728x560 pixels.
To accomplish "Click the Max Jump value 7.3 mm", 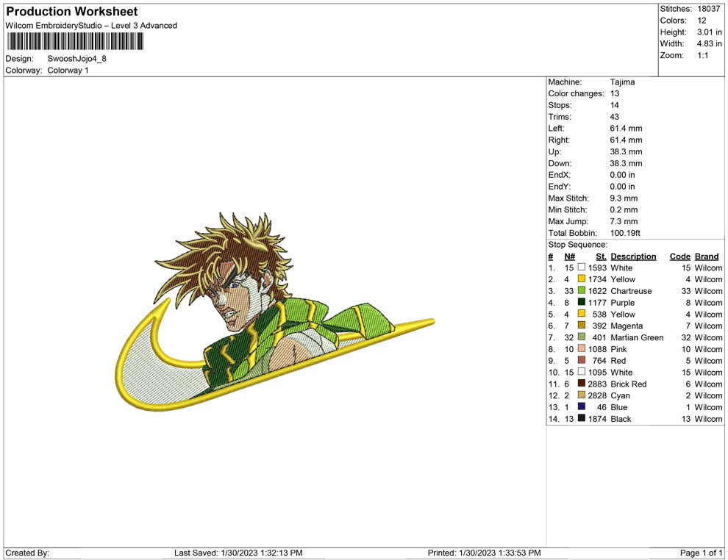I will pos(624,221).
